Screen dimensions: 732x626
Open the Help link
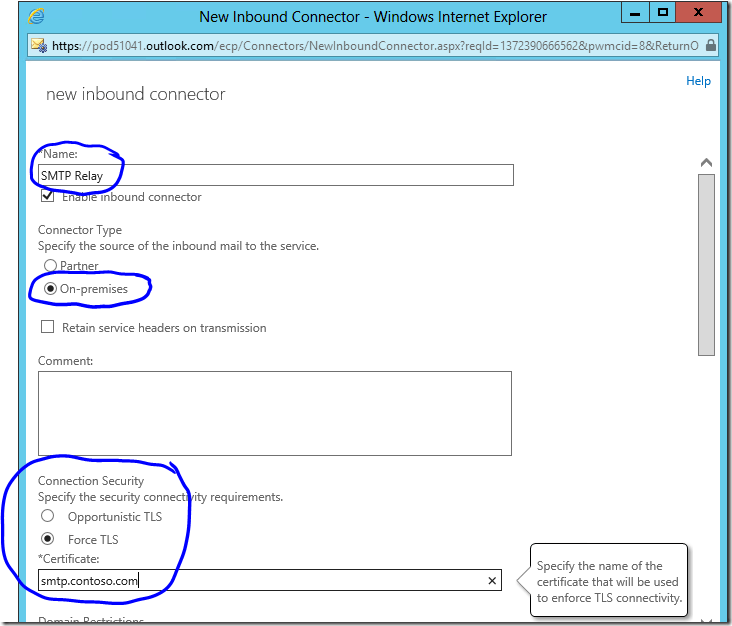coord(698,81)
